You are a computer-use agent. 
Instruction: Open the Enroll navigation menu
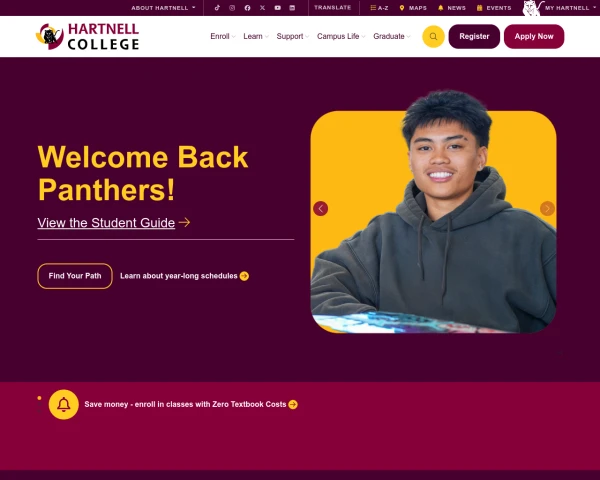tap(223, 36)
